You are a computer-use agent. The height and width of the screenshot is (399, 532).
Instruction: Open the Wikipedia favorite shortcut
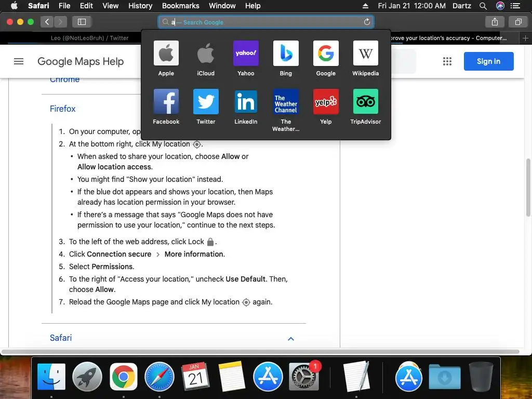pos(365,58)
